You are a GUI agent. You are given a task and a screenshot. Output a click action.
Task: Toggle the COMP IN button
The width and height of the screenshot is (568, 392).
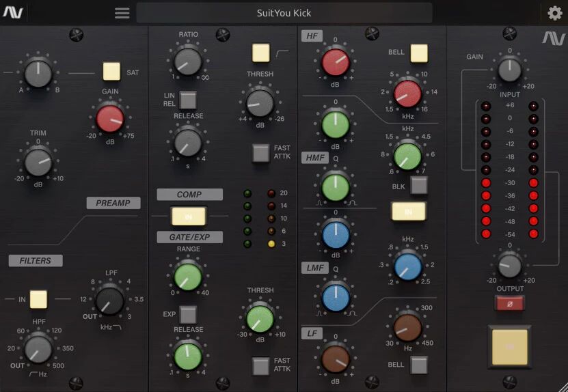click(x=189, y=216)
